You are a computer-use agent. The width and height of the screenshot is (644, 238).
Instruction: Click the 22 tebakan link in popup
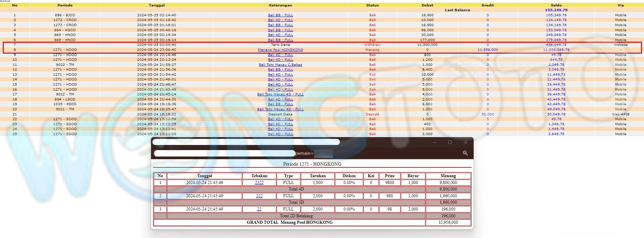point(259,209)
